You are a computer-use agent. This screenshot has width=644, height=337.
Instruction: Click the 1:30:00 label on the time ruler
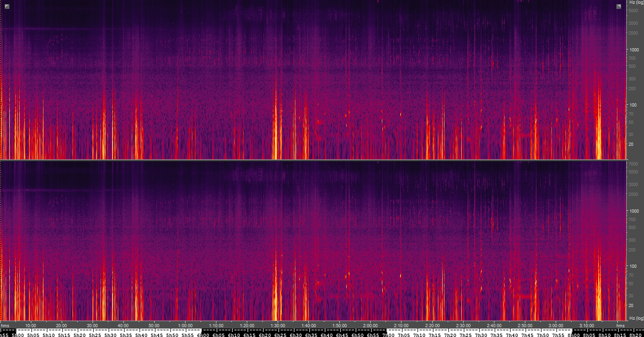(x=278, y=326)
